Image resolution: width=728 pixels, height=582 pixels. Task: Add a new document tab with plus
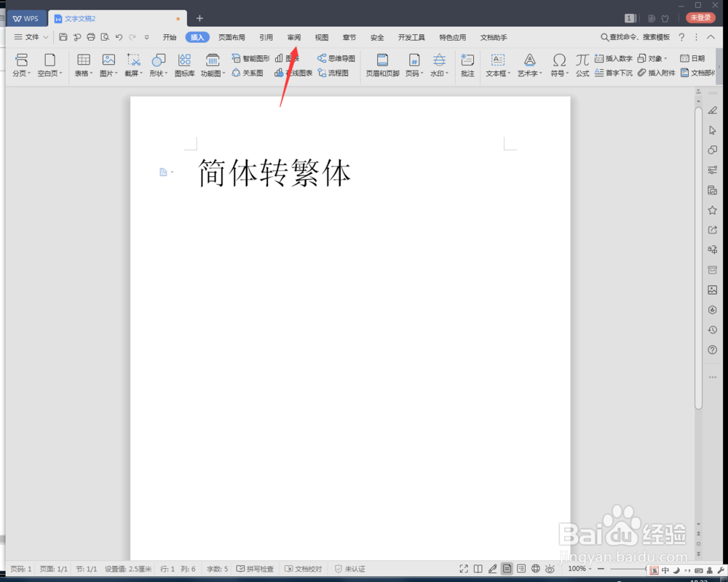(199, 19)
